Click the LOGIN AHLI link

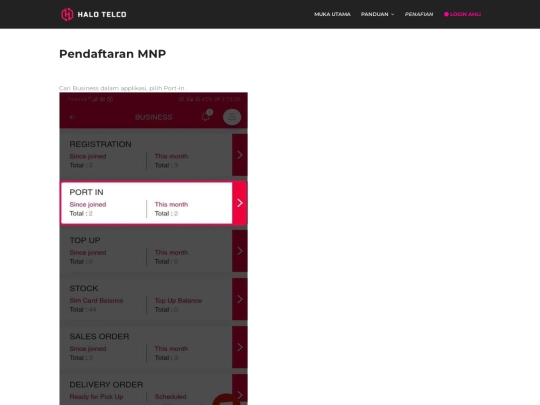point(466,14)
